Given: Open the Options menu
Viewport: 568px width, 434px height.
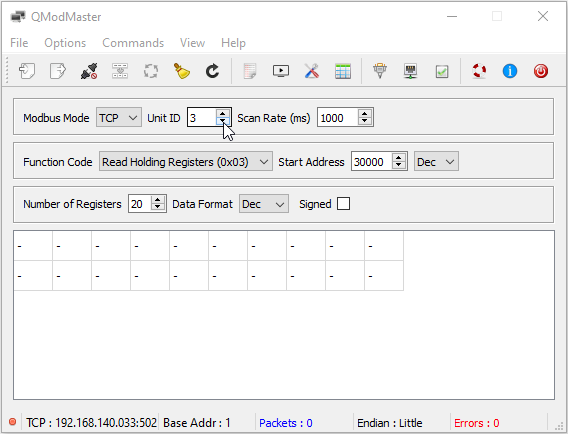Looking at the screenshot, I should 65,43.
